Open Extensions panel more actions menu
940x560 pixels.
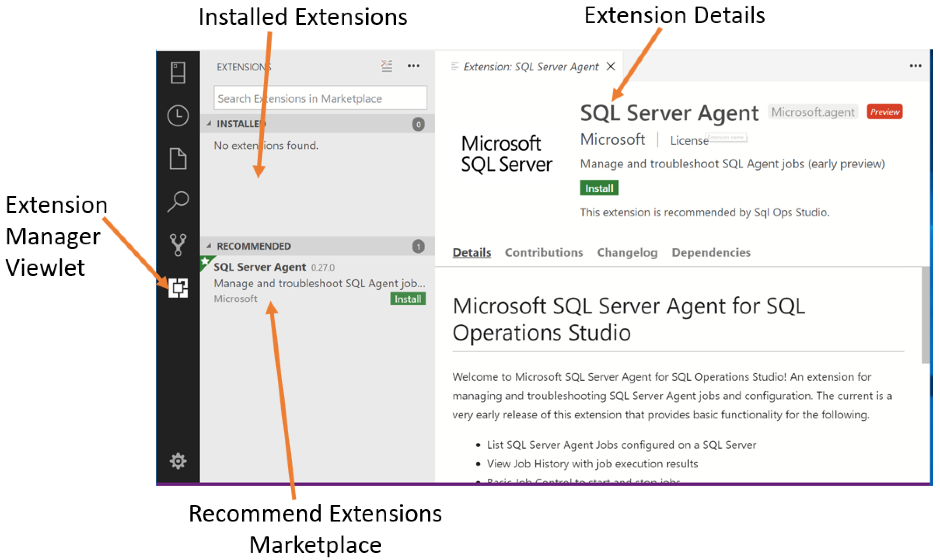(413, 66)
